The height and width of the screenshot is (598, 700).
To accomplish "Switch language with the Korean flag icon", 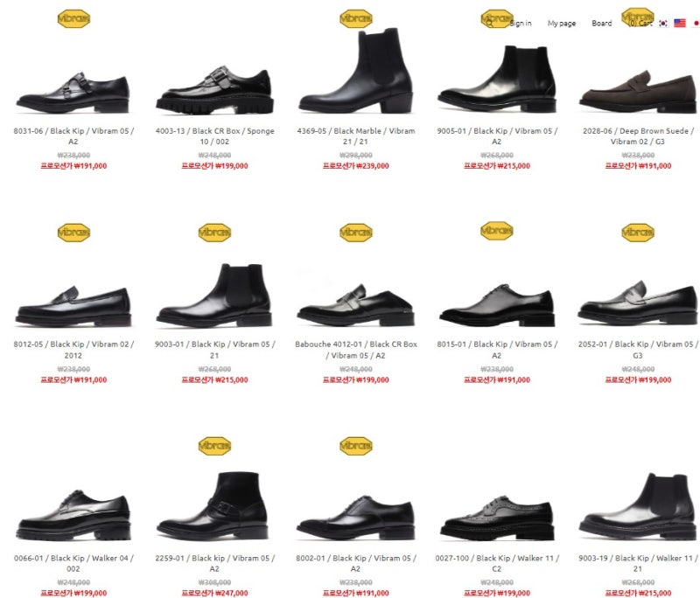I will point(663,24).
